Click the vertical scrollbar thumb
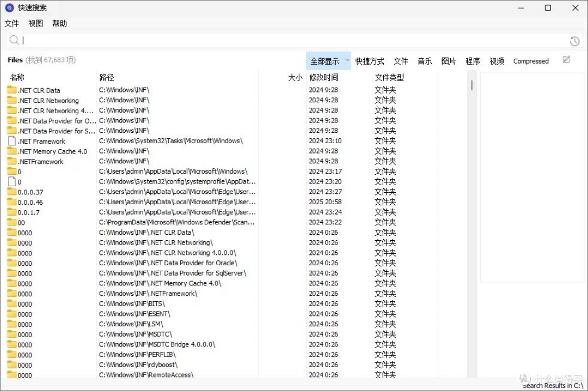588x391 pixels. [x=471, y=85]
